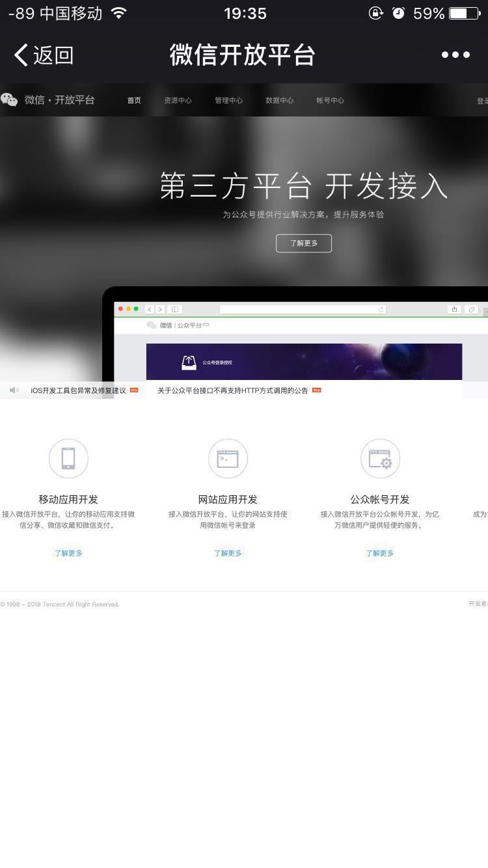Click 了解更多 under 移动应用开发

68,553
